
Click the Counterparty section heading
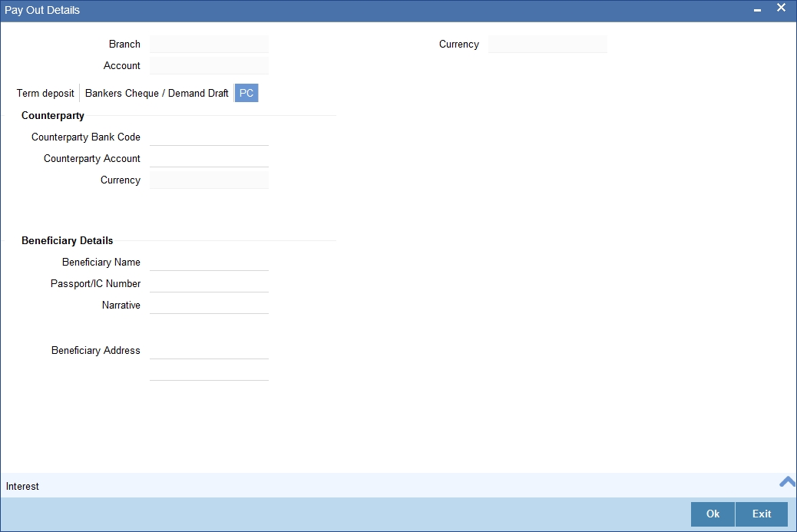53,115
